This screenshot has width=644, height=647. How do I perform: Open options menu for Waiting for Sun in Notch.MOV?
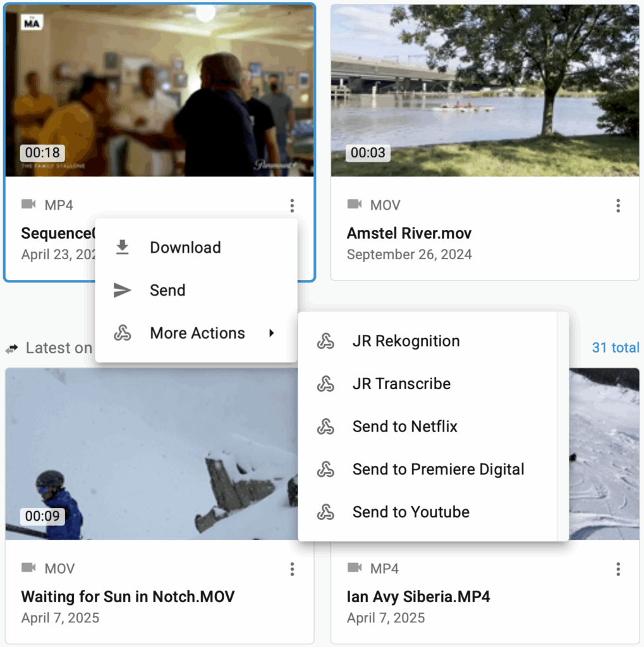coord(291,569)
